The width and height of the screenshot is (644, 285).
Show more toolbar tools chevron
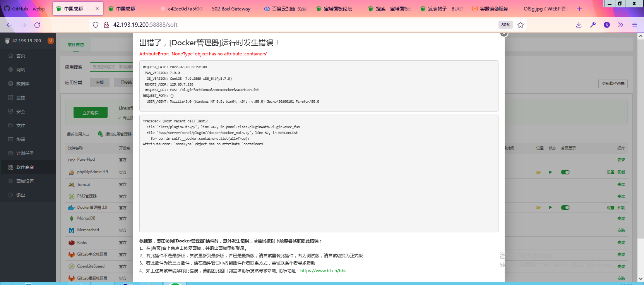pos(621,25)
